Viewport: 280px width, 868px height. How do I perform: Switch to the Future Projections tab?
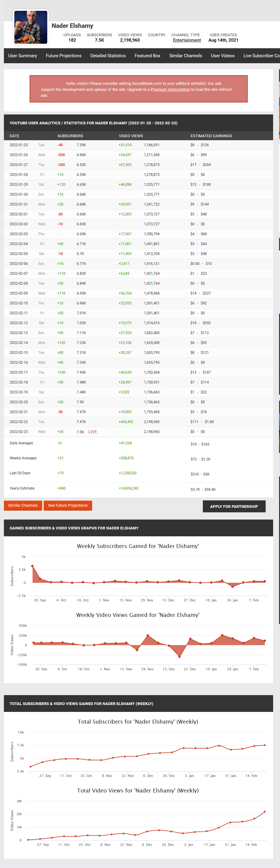64,56
